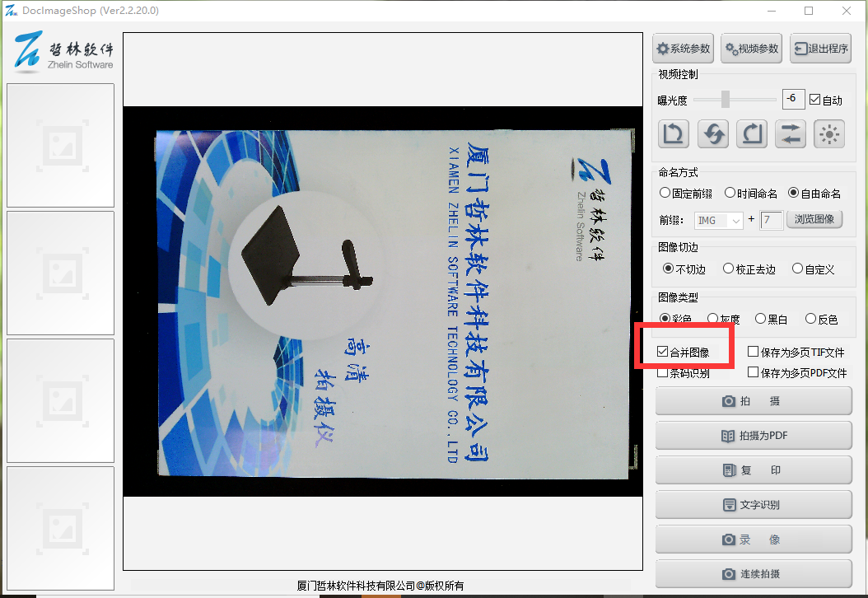Click 文字识别 OCR button
The image size is (868, 598).
[x=754, y=505]
